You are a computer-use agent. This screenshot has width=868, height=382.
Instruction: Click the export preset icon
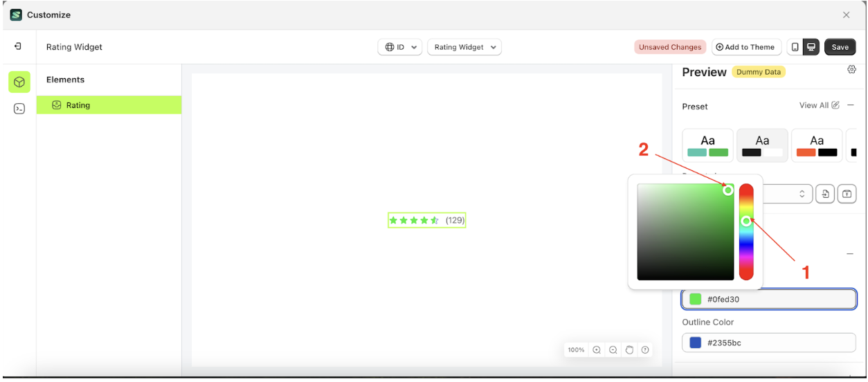(x=847, y=194)
